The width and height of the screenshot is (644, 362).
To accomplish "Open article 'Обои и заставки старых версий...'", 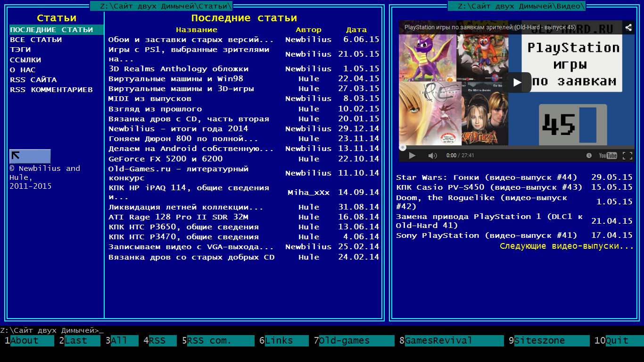I will click(x=191, y=40).
